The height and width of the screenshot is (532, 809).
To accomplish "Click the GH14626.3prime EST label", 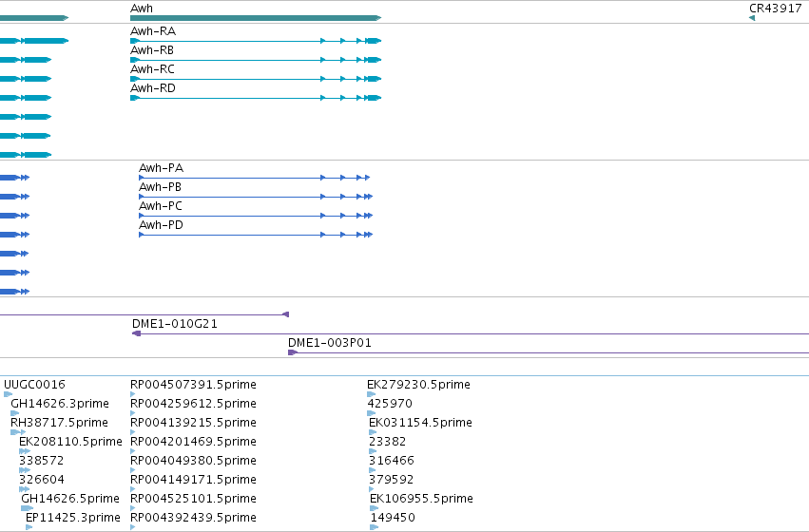I will coord(60,404).
